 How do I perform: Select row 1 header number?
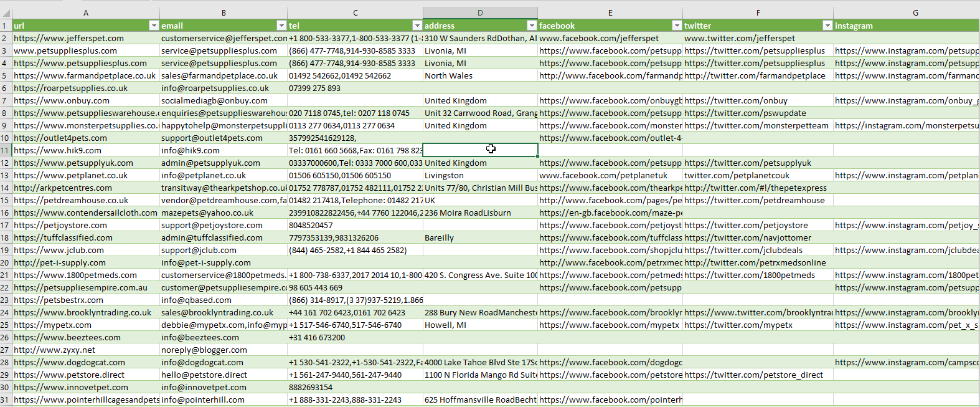(6, 26)
